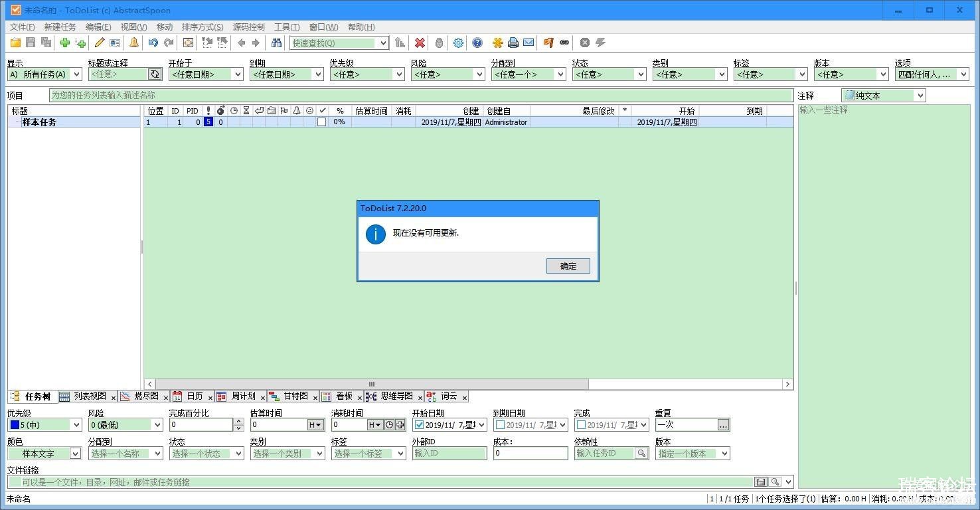Enable the 到期日期 date checkbox
This screenshot has height=510, width=980.
click(x=500, y=425)
